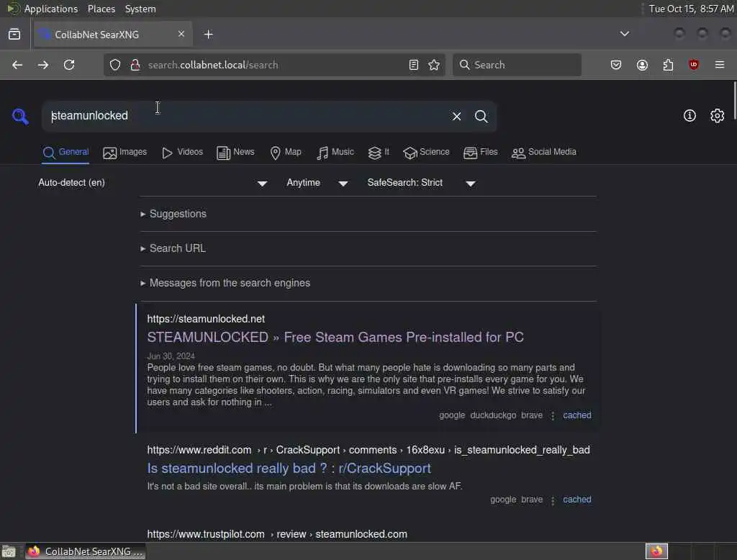Click the Firefox Search box
This screenshot has width=737, height=560.
point(517,65)
